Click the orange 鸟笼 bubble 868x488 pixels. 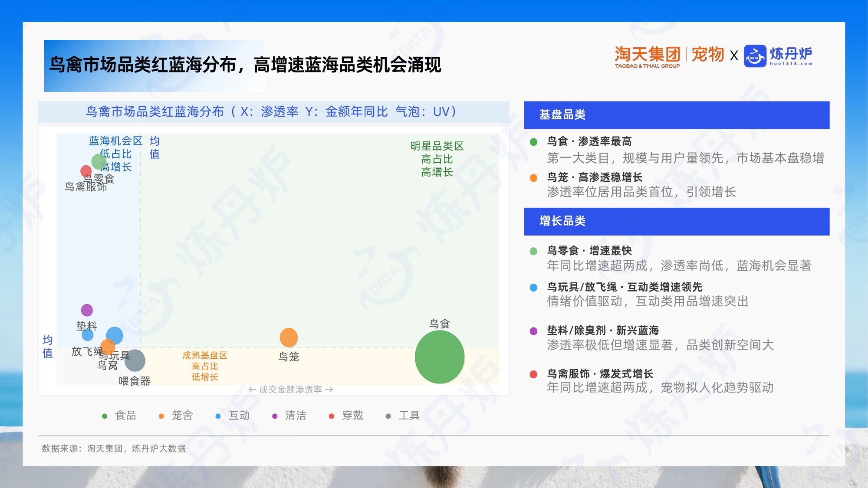pyautogui.click(x=289, y=337)
